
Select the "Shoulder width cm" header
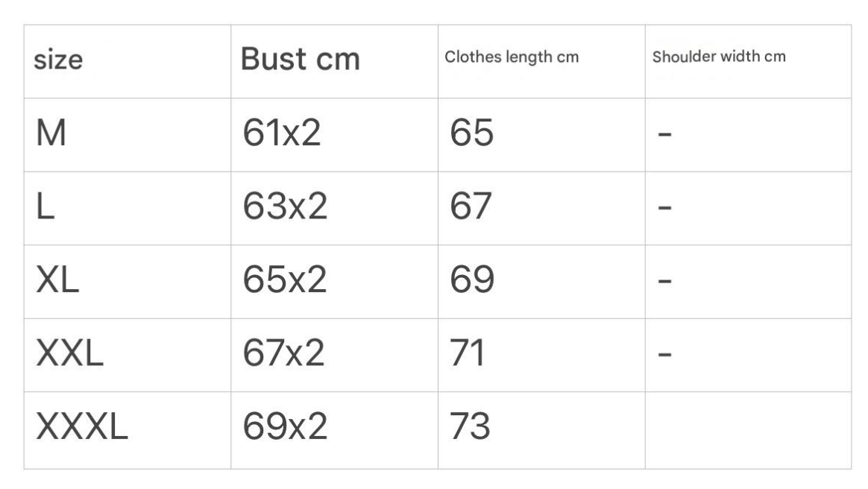pyautogui.click(x=719, y=57)
